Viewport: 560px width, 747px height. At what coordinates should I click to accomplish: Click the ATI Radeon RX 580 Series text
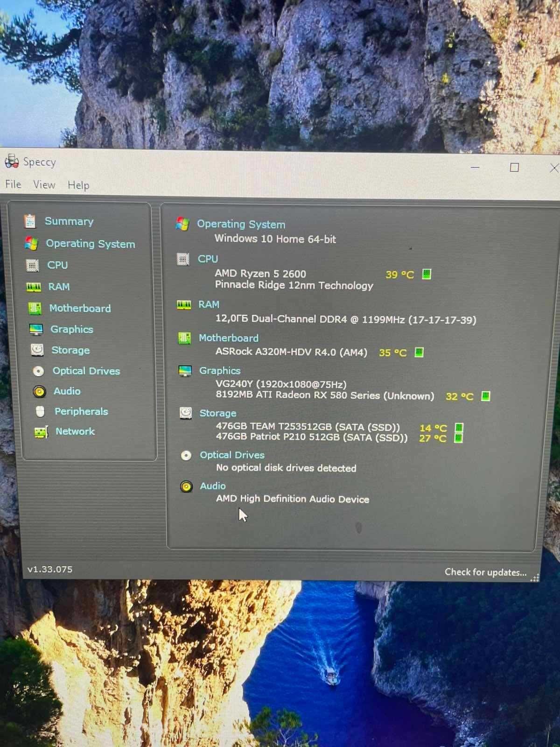(x=325, y=395)
